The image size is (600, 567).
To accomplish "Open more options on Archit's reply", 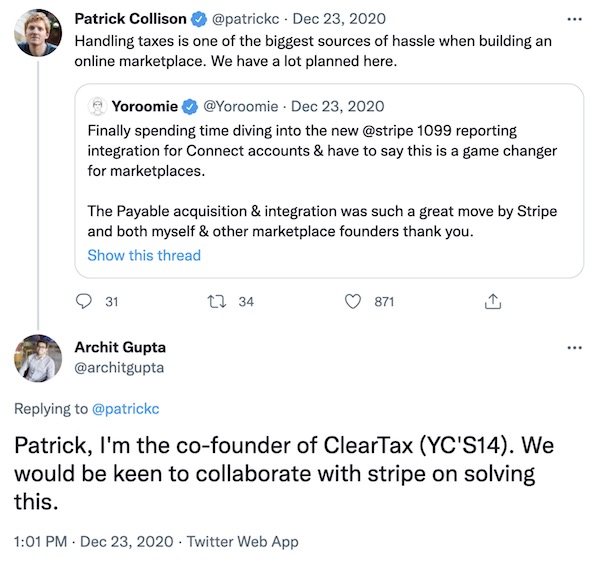I will [572, 347].
